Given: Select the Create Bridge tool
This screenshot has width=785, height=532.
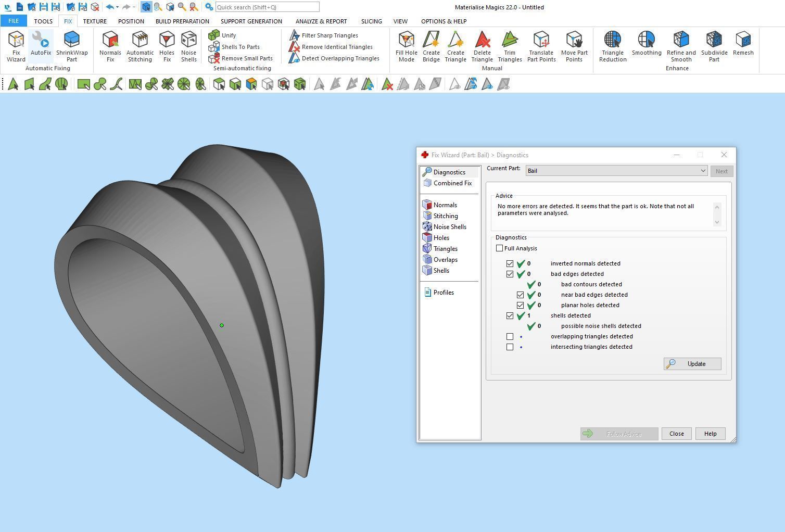Looking at the screenshot, I should [431, 46].
